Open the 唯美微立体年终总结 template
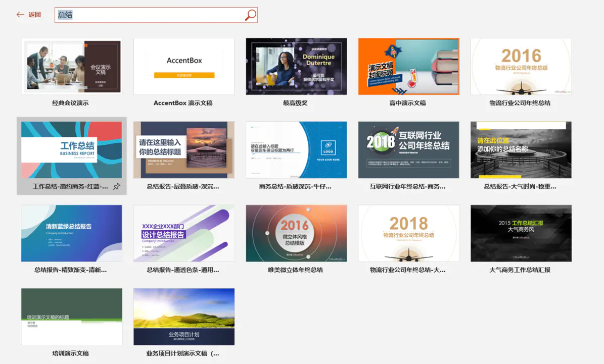Screen dimensions: 604x364 (x=296, y=233)
